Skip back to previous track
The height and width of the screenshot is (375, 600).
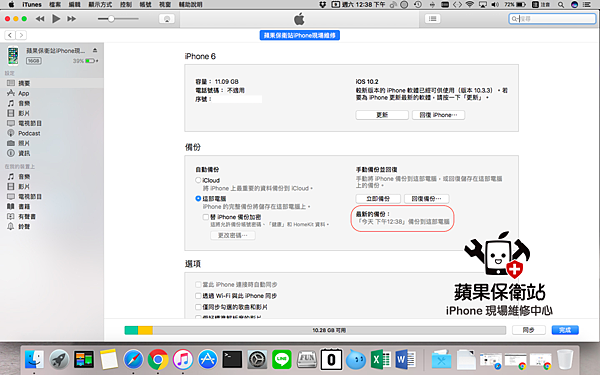point(40,18)
